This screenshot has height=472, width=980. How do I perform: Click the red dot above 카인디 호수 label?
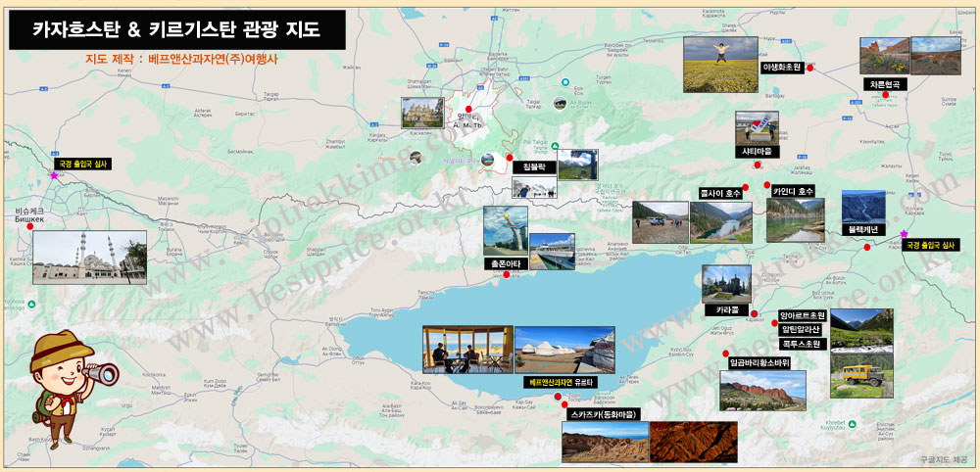[x=767, y=185]
